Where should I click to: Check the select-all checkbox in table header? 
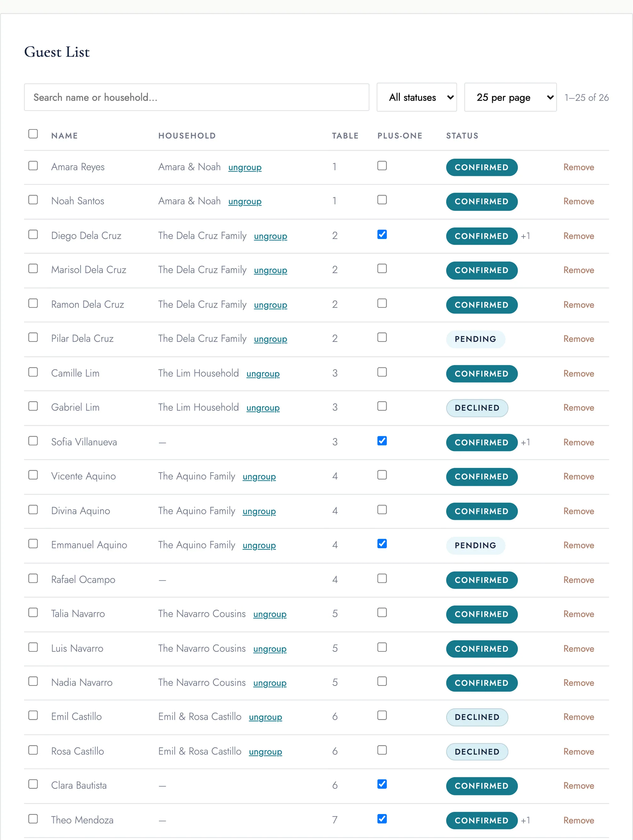point(33,134)
